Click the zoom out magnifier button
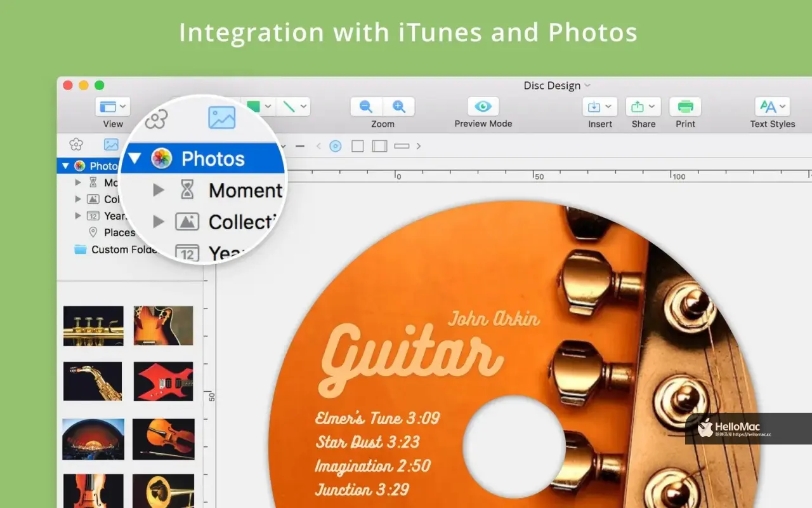This screenshot has height=508, width=812. pyautogui.click(x=366, y=107)
